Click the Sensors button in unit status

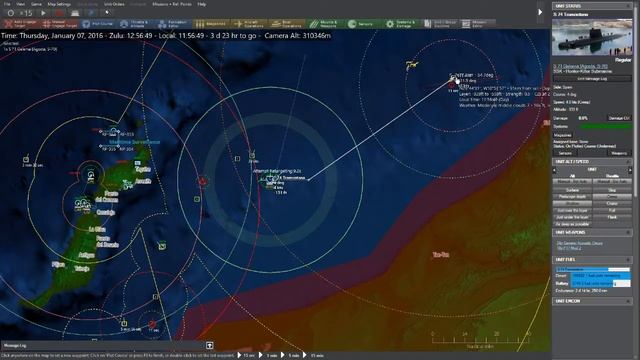[565, 153]
